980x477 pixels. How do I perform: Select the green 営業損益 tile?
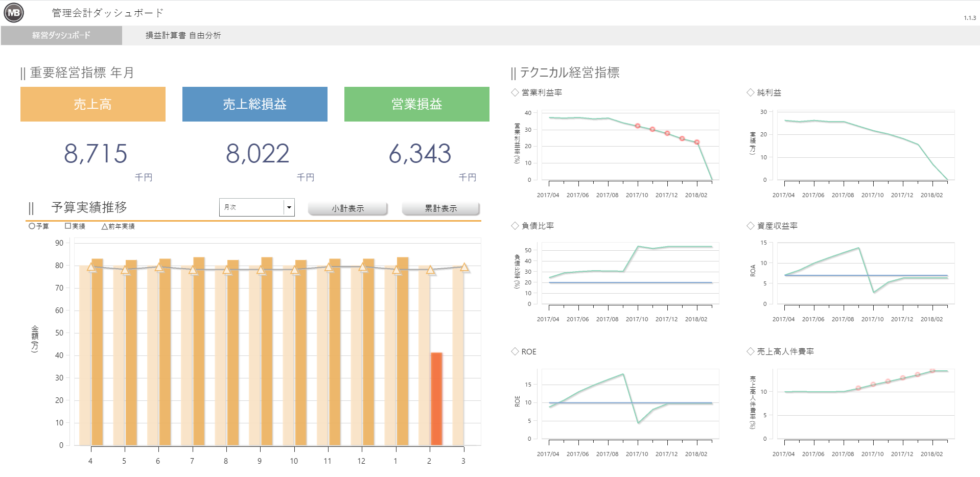coord(416,104)
